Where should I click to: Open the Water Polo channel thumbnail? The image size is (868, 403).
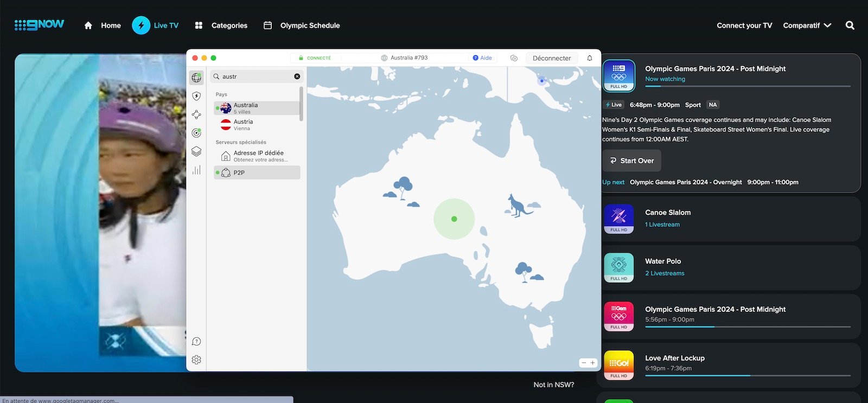click(x=618, y=268)
